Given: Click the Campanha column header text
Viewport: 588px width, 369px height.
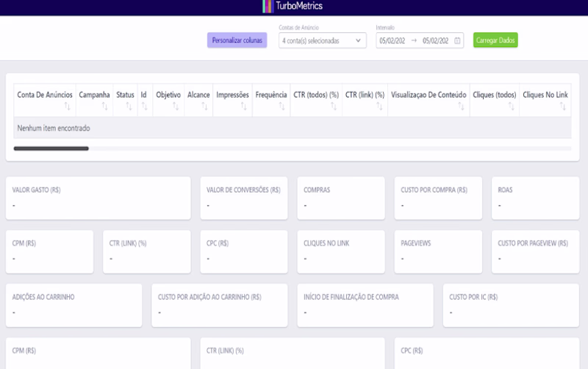Looking at the screenshot, I should pyautogui.click(x=94, y=95).
